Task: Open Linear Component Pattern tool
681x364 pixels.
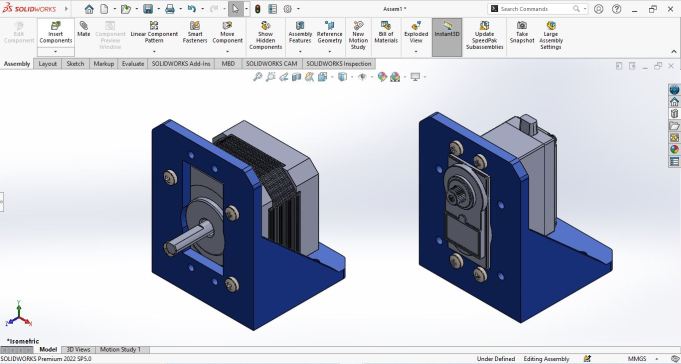Action: (x=154, y=32)
